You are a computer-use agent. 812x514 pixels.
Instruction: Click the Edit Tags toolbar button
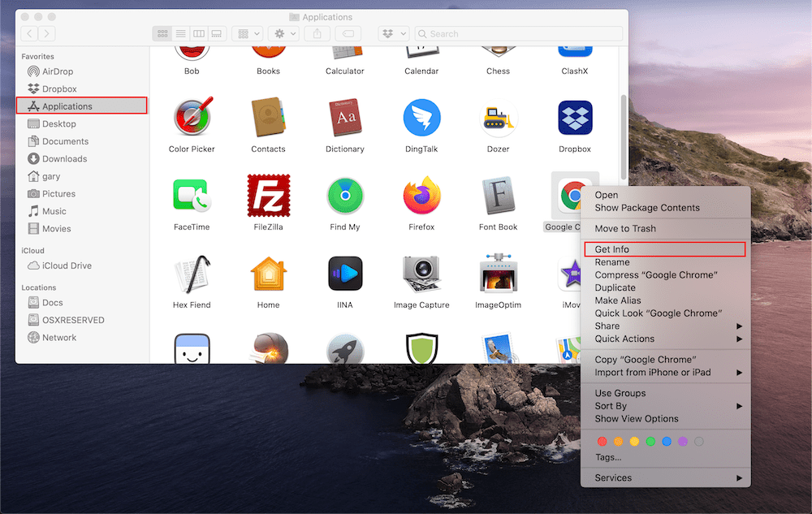click(348, 33)
